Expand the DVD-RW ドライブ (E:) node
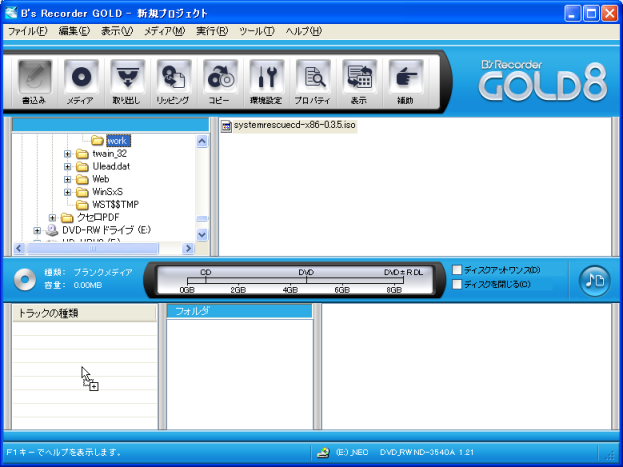Image resolution: width=623 pixels, height=467 pixels. click(x=37, y=230)
